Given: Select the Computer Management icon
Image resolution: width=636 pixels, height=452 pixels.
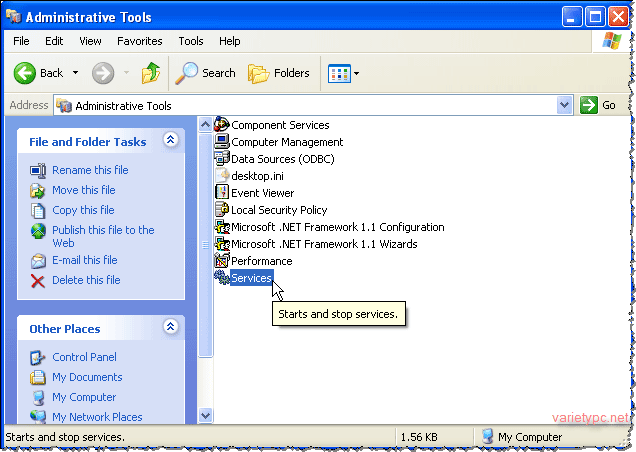Looking at the screenshot, I should click(x=222, y=141).
